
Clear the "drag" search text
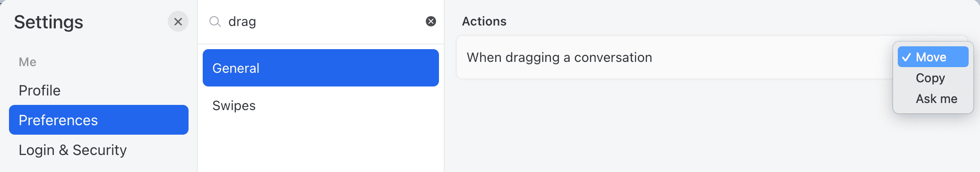[431, 21]
